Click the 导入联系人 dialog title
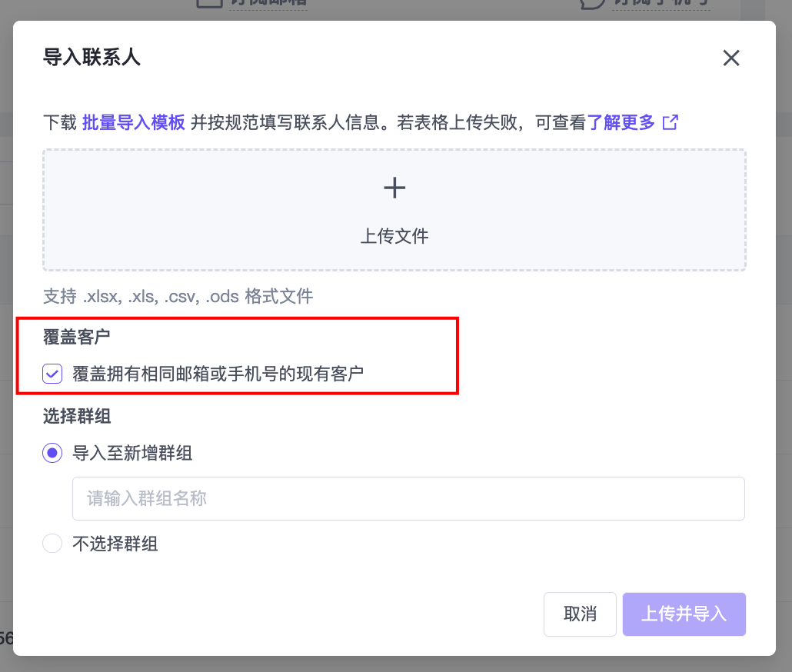Screen dimensions: 792x672 point(92,58)
